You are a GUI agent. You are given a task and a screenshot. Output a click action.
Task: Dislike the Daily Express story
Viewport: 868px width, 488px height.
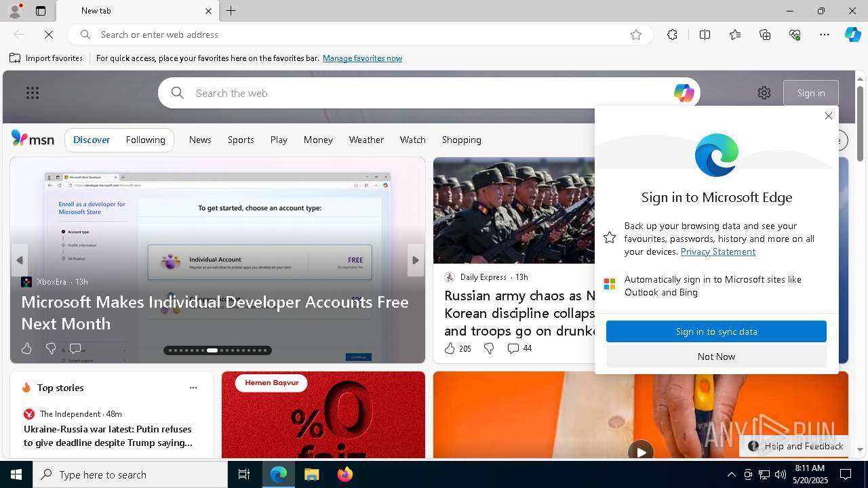tap(489, 348)
